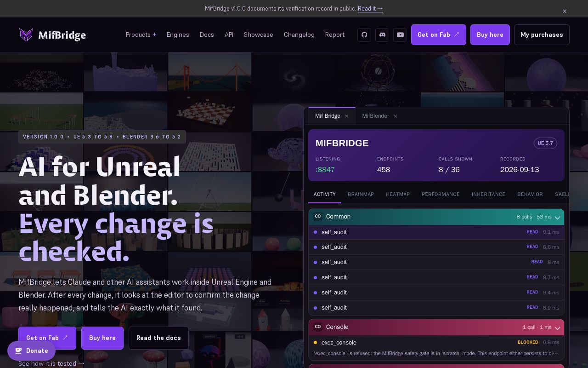The image size is (588, 368).
Task: Collapse the Console calls group
Action: (557, 328)
